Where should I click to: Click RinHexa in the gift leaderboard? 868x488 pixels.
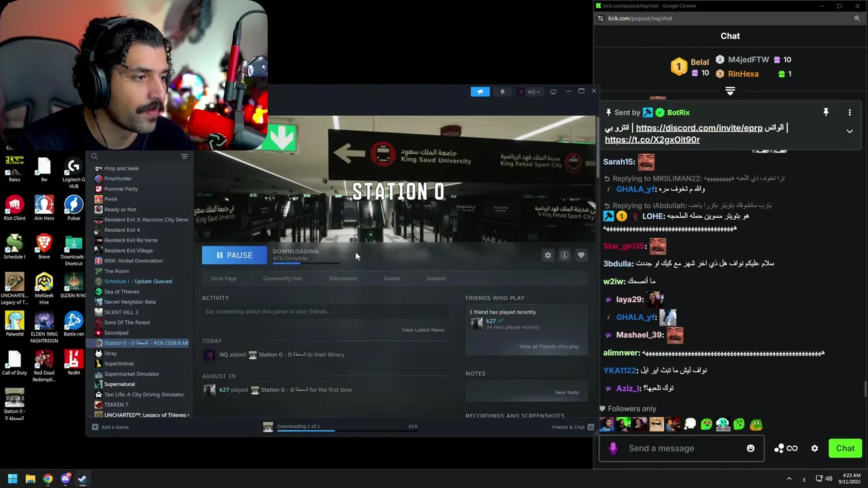[743, 74]
